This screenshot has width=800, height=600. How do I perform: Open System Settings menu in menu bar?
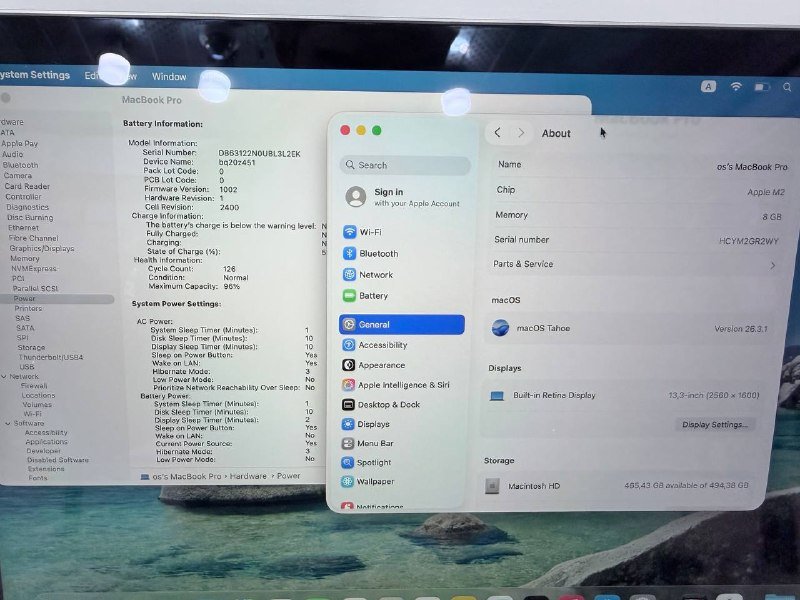point(35,75)
